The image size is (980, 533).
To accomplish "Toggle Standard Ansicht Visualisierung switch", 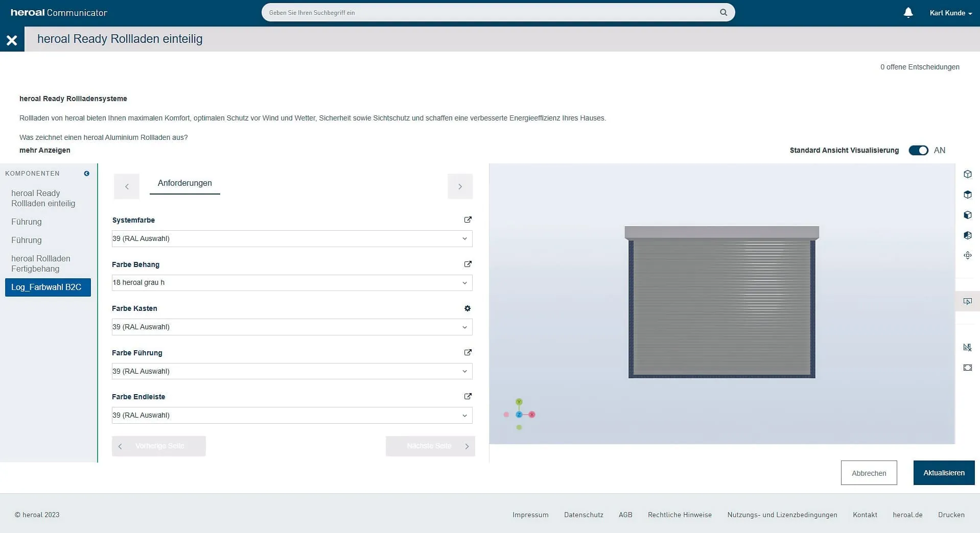I will click(x=918, y=150).
